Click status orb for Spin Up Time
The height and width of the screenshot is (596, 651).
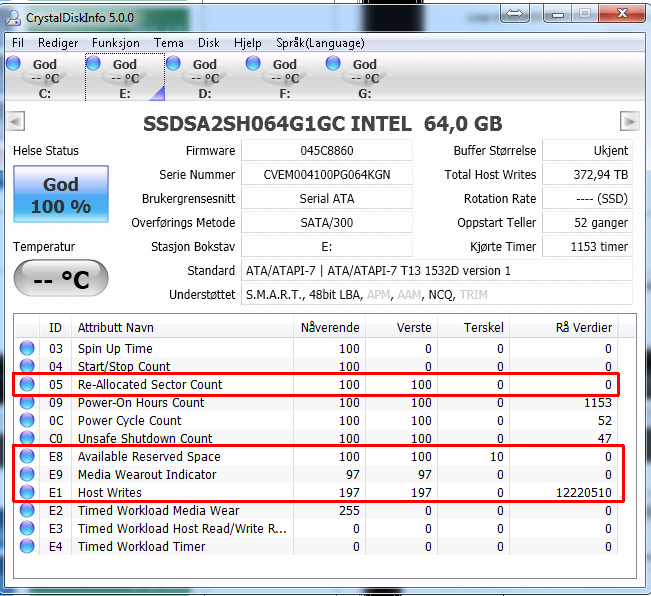click(27, 348)
